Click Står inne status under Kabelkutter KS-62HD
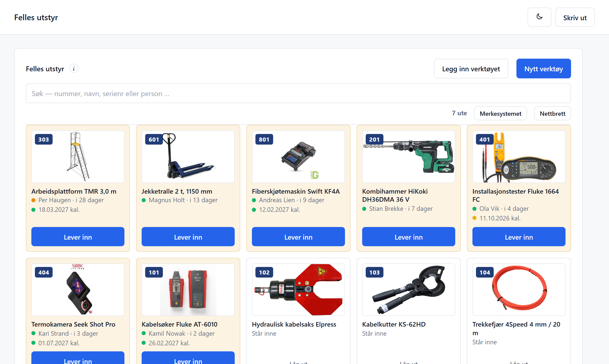 pos(374,333)
